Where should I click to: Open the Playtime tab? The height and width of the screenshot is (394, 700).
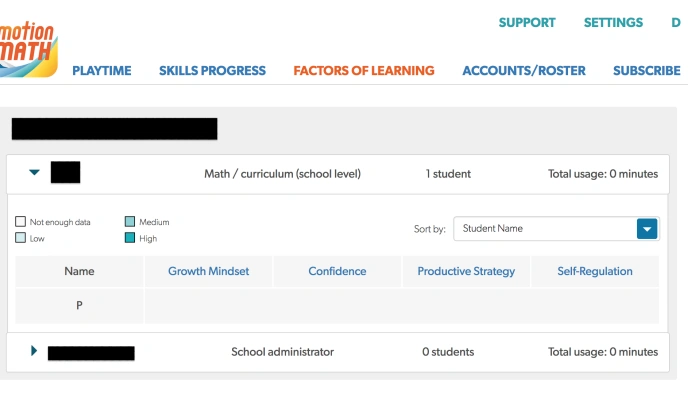pos(102,71)
